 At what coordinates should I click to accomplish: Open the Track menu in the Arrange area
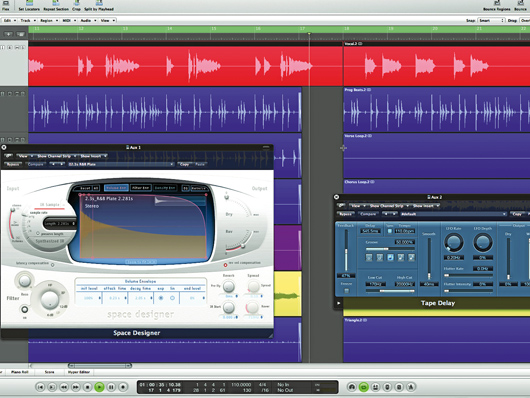coord(27,21)
